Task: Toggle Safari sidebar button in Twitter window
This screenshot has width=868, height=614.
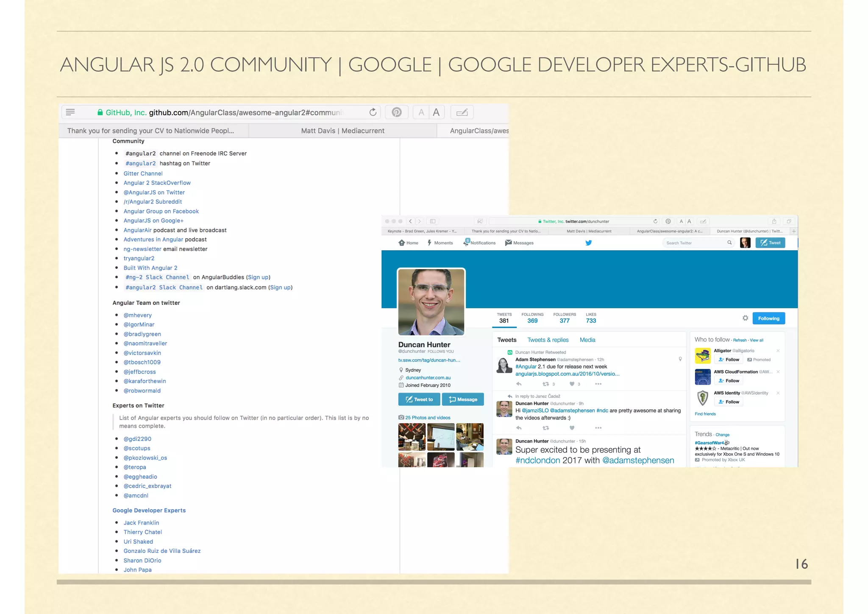Action: [433, 221]
